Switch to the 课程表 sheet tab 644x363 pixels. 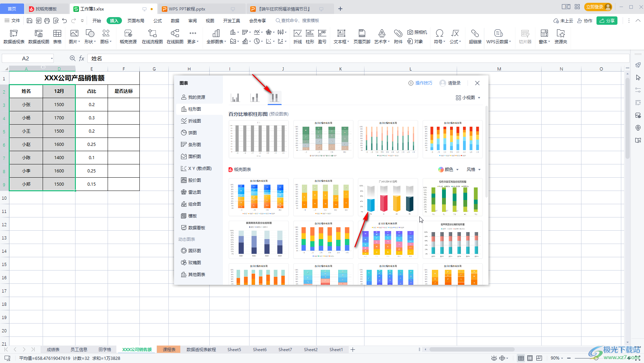click(169, 349)
